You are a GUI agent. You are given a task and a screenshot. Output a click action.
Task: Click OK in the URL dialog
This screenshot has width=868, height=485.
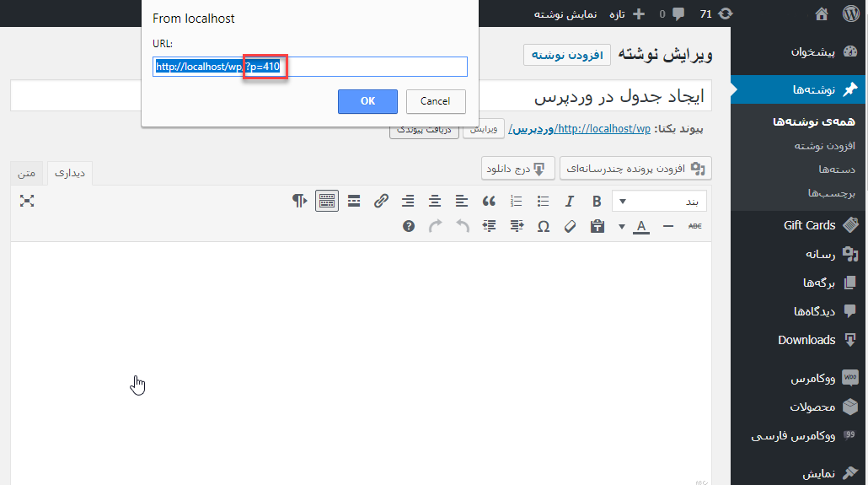[367, 101]
